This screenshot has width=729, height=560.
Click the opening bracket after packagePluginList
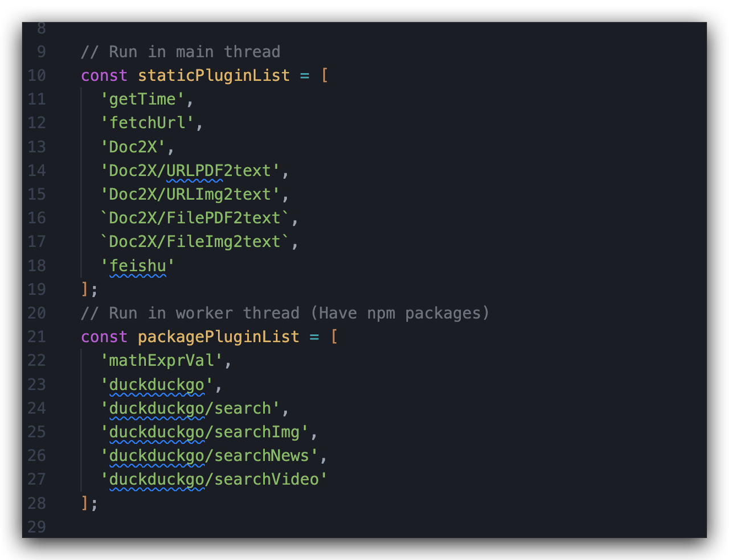(334, 337)
